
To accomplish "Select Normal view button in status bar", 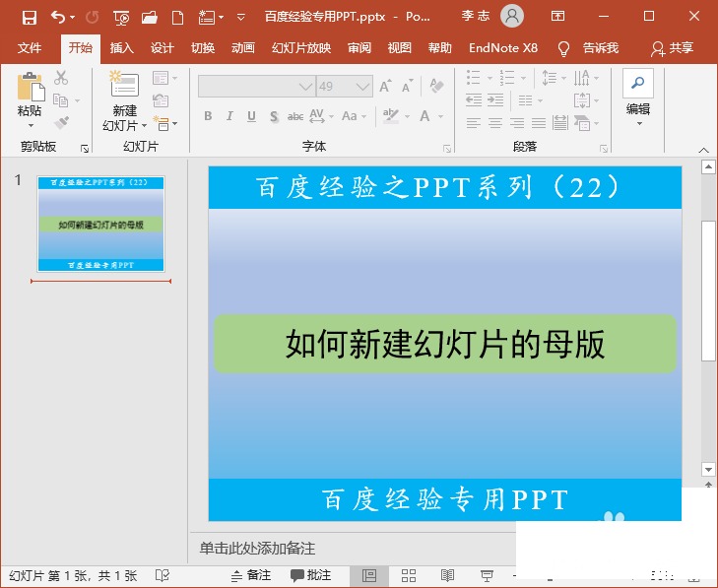I will click(x=369, y=575).
